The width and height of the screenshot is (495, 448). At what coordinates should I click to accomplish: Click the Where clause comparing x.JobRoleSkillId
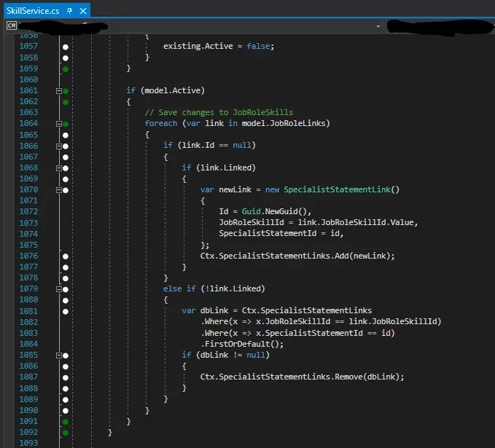coord(321,321)
